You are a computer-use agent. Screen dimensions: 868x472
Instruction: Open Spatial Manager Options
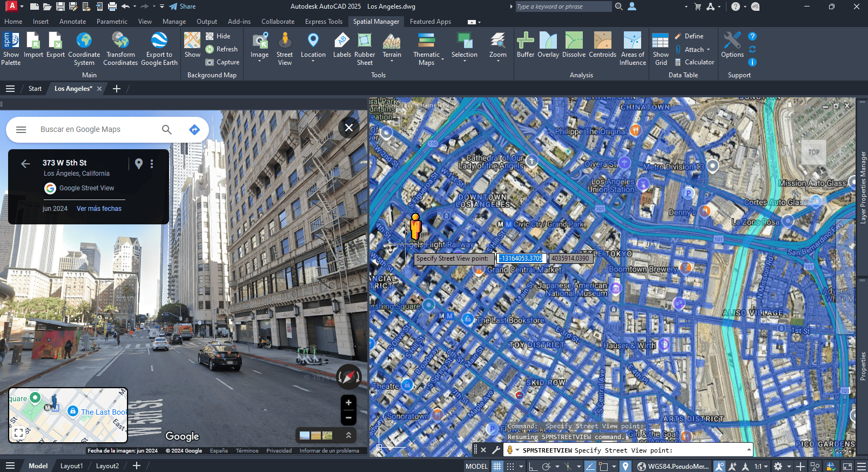[x=732, y=44]
